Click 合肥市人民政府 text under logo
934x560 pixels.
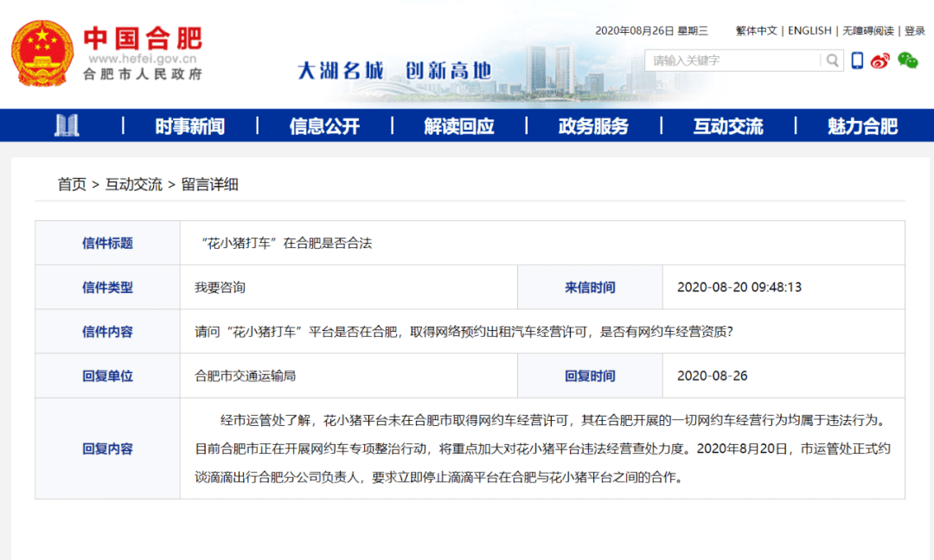coord(143,74)
